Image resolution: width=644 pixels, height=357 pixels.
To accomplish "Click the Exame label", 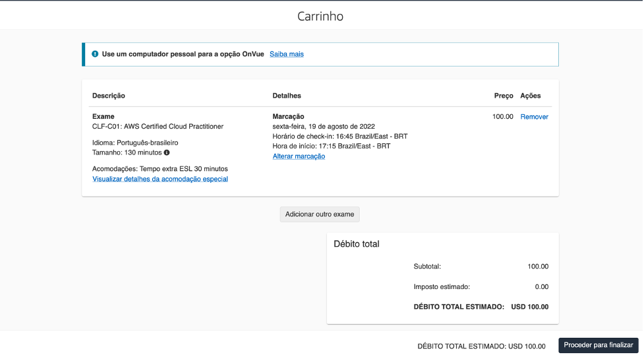I will tap(103, 116).
